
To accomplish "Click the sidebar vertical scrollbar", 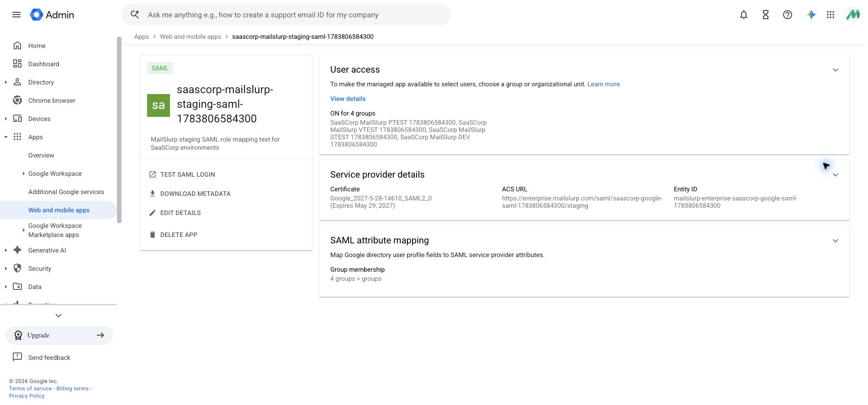I will (x=119, y=130).
